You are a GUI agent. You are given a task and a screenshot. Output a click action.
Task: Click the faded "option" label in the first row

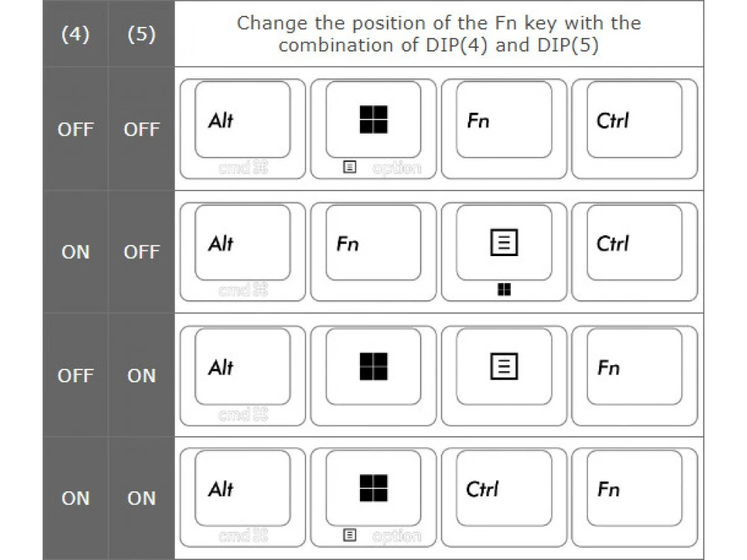pos(397,168)
